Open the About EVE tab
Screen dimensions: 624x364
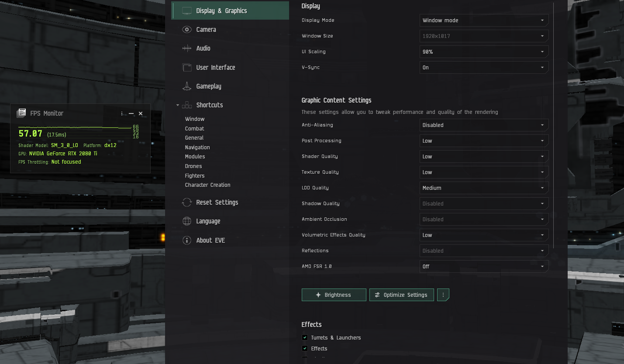tap(230, 240)
